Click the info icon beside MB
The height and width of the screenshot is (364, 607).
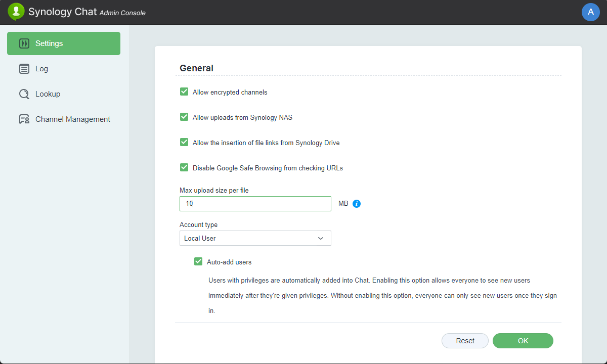tap(357, 204)
